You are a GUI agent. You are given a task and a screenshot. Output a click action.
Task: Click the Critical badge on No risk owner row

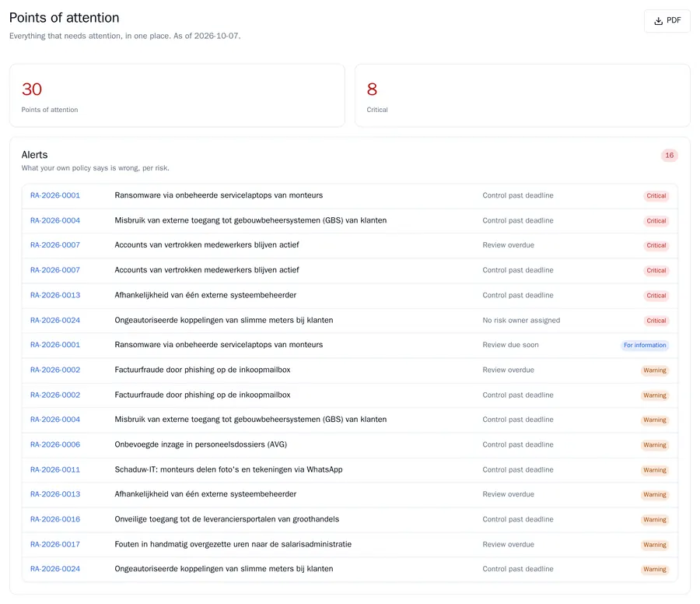(x=656, y=321)
